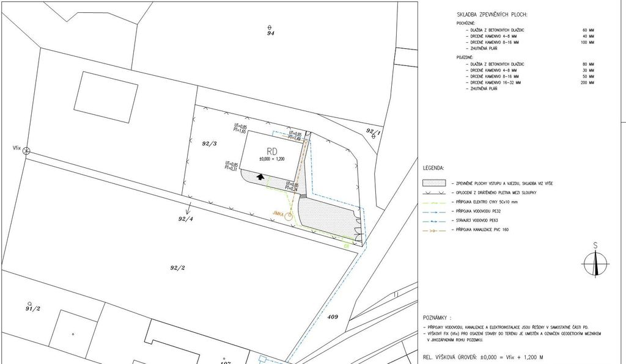Click the existing water main PE63 legend line

(433, 220)
